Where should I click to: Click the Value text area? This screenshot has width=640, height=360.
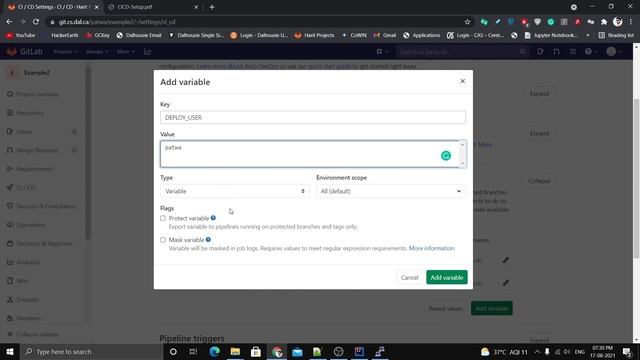point(313,154)
